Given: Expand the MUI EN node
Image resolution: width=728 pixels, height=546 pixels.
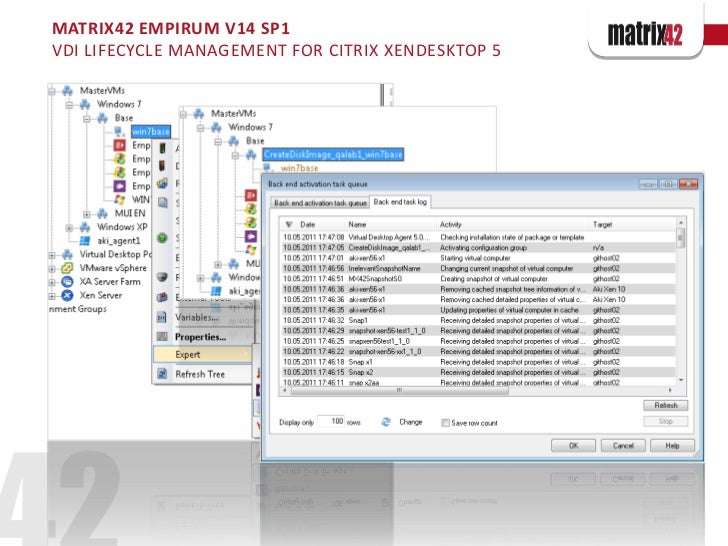Looking at the screenshot, I should click(87, 214).
